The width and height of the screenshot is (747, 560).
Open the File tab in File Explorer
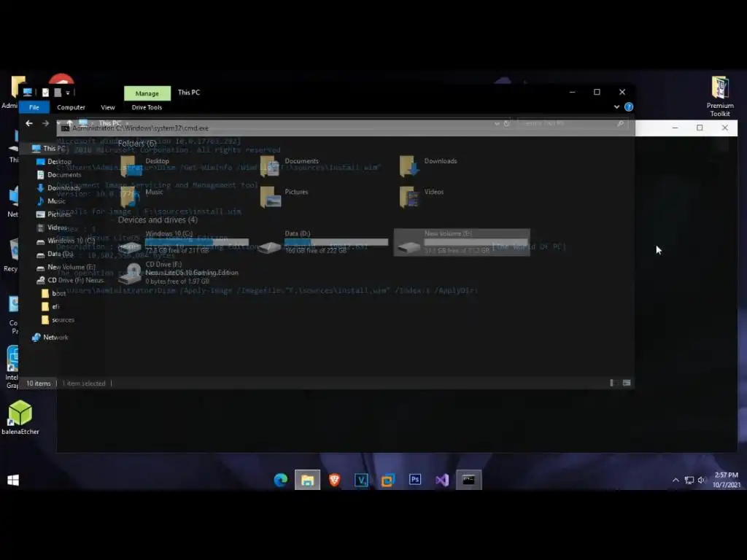[x=34, y=107]
